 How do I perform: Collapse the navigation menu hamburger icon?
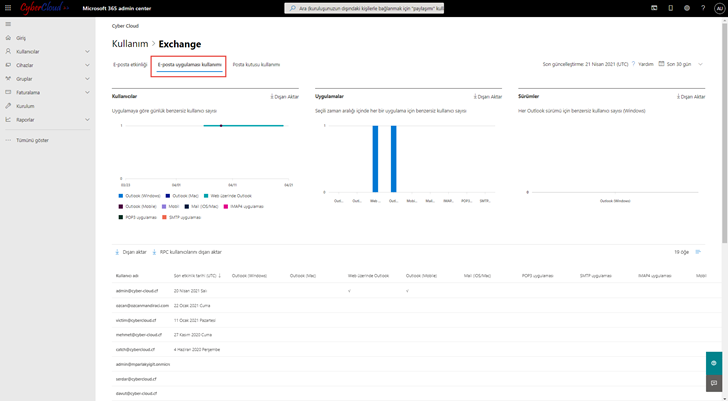[8, 24]
